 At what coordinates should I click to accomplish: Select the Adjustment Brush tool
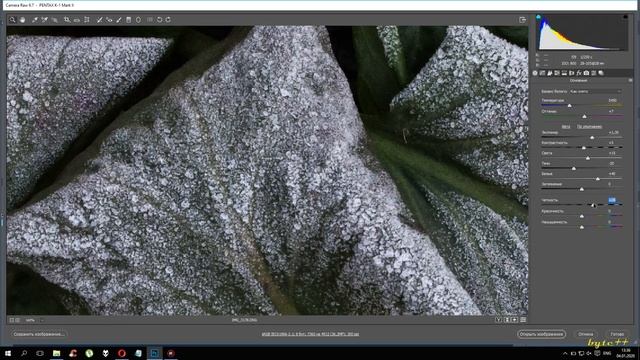click(x=119, y=20)
